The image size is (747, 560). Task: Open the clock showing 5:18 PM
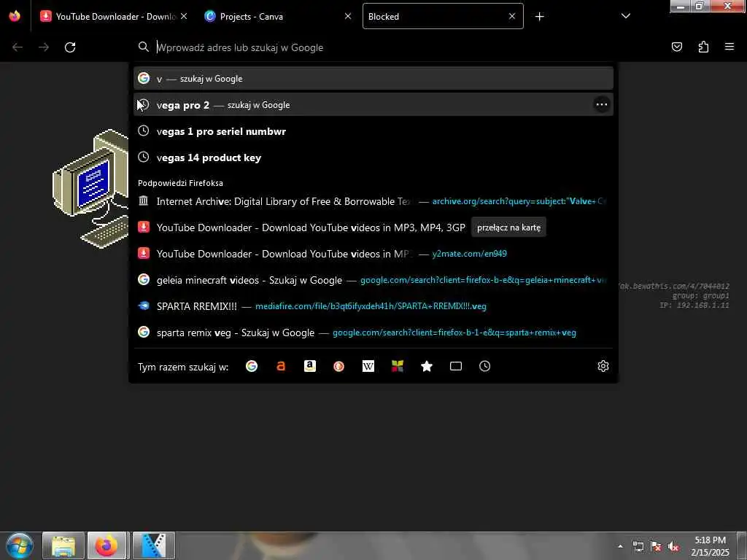point(710,546)
